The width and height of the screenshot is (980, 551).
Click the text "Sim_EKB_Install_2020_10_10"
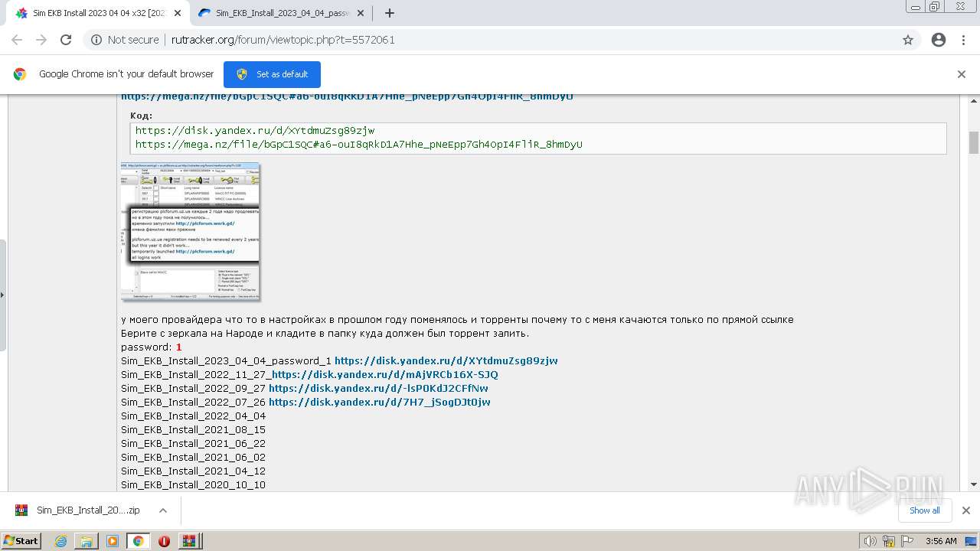pos(194,484)
